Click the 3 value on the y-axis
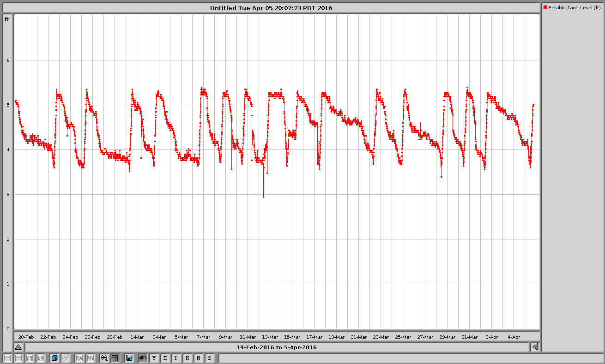This screenshot has height=364, width=605. tap(8, 194)
